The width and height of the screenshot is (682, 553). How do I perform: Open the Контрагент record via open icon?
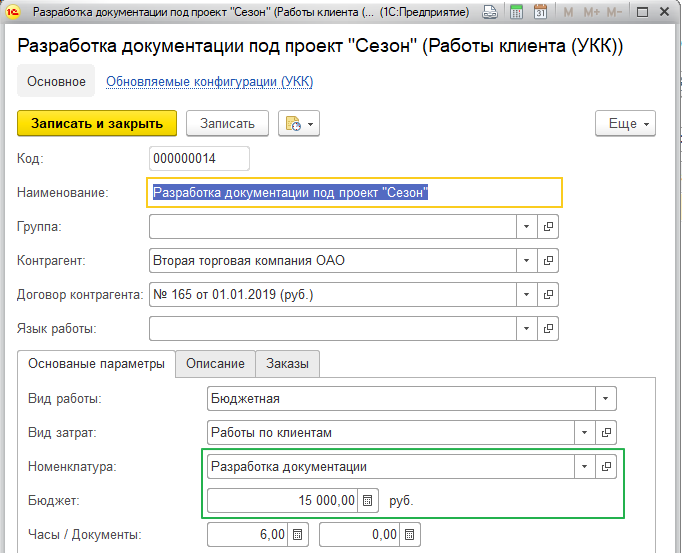click(x=548, y=260)
